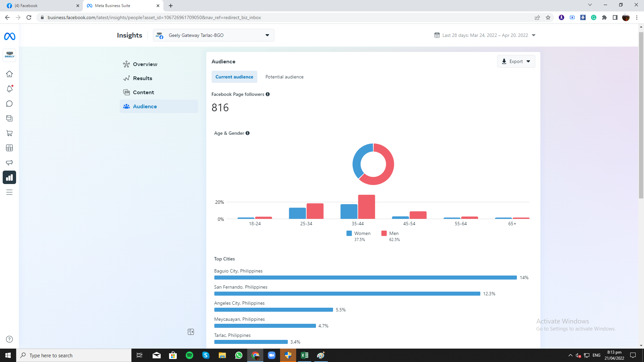Click the Women legend color swatch
Image resolution: width=644 pixels, height=362 pixels.
[x=349, y=233]
